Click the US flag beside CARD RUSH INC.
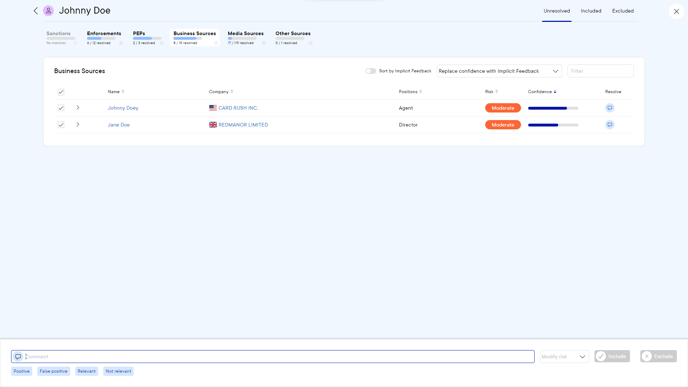Screen dimensions: 688x387 [213, 108]
